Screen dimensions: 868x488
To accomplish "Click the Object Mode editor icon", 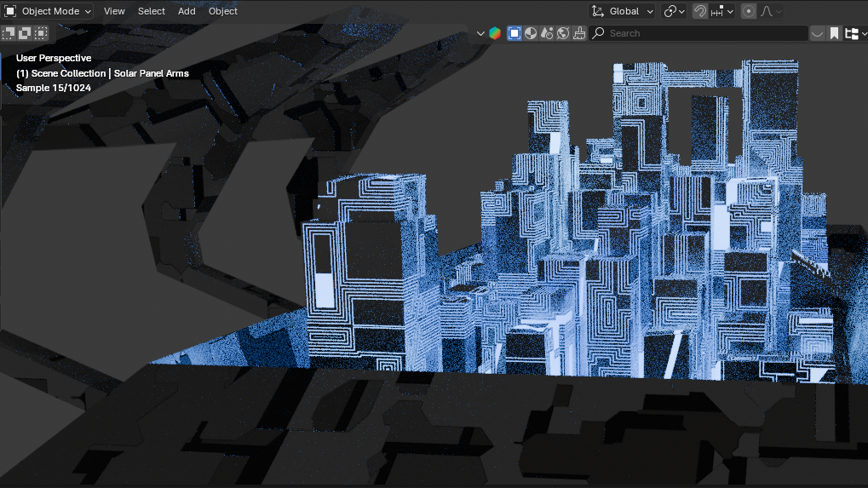I will (x=11, y=11).
